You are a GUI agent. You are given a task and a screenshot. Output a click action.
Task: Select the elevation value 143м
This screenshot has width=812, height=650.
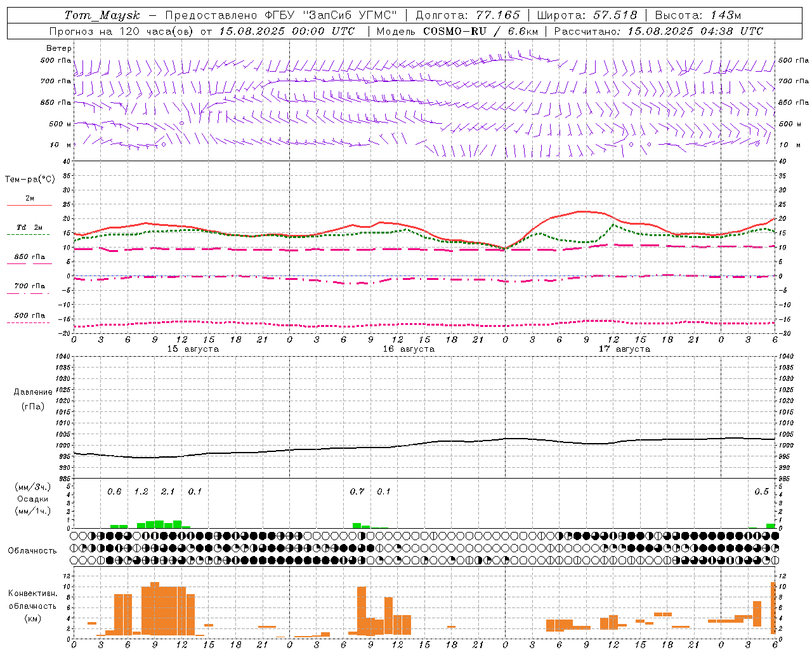726,15
